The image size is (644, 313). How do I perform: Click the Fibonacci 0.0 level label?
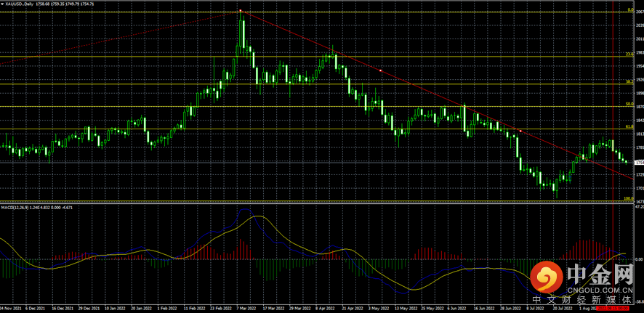[x=630, y=9]
